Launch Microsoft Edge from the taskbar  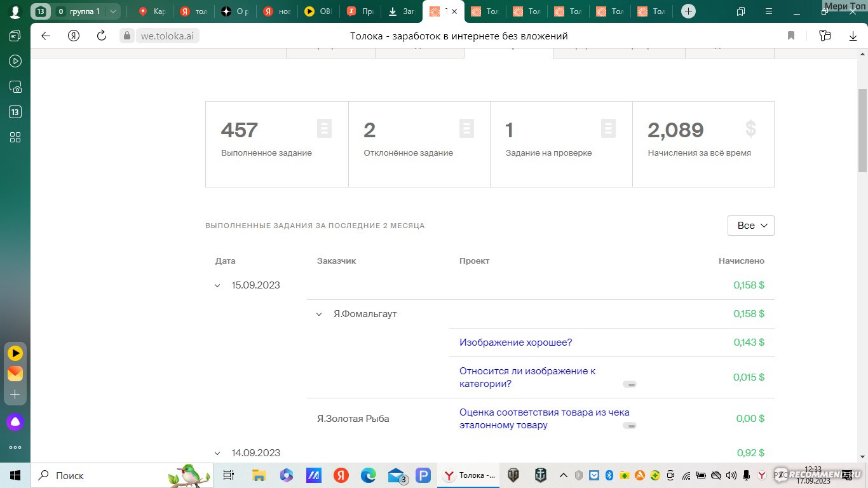pyautogui.click(x=369, y=475)
